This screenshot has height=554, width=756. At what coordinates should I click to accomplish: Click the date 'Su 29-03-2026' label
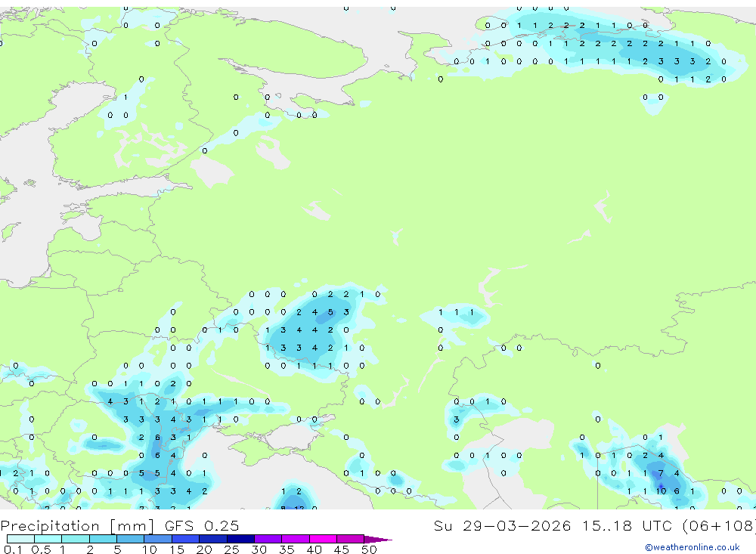point(502,525)
